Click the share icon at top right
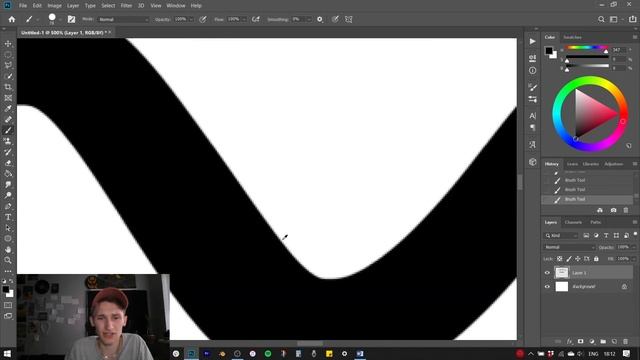 click(x=632, y=19)
